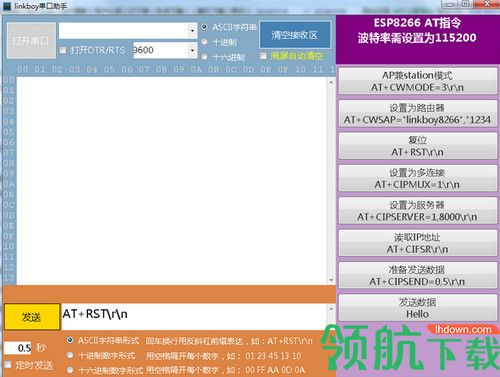Select ASCII字符串形式 send format
Viewport: 500px width, 377px height.
(70, 340)
